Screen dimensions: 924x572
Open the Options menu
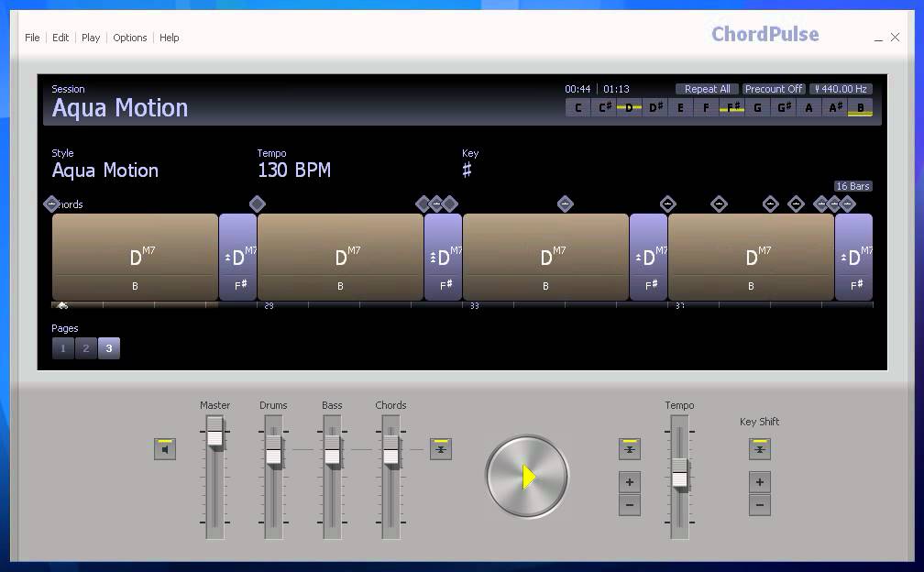tap(129, 38)
